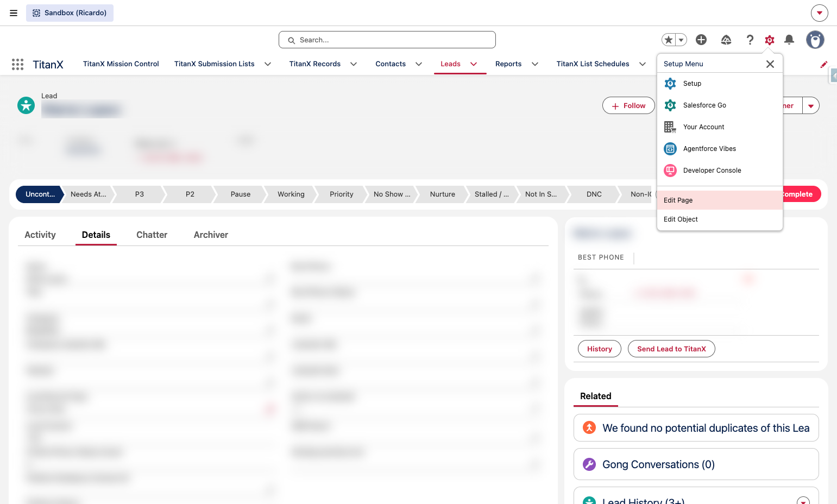837x504 pixels.
Task: Expand TitanX Submission Lists chevron
Action: 268,64
